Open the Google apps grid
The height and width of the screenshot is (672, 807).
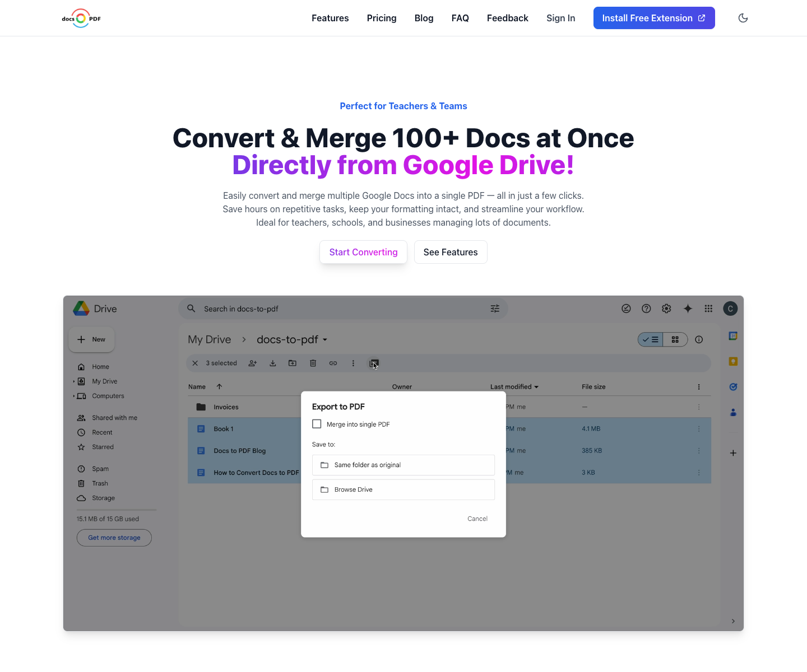[708, 309]
